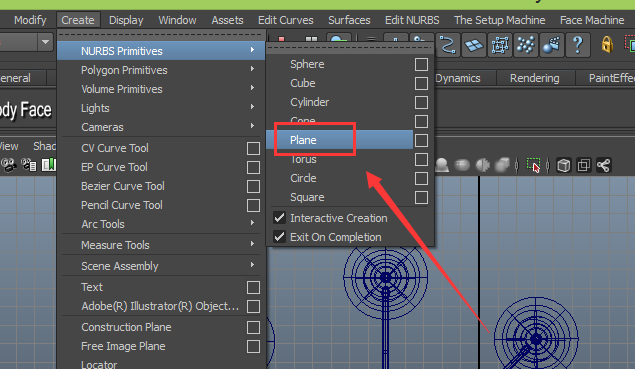The image size is (635, 369).
Task: Open the CV Curve Tool option box
Action: click(253, 149)
